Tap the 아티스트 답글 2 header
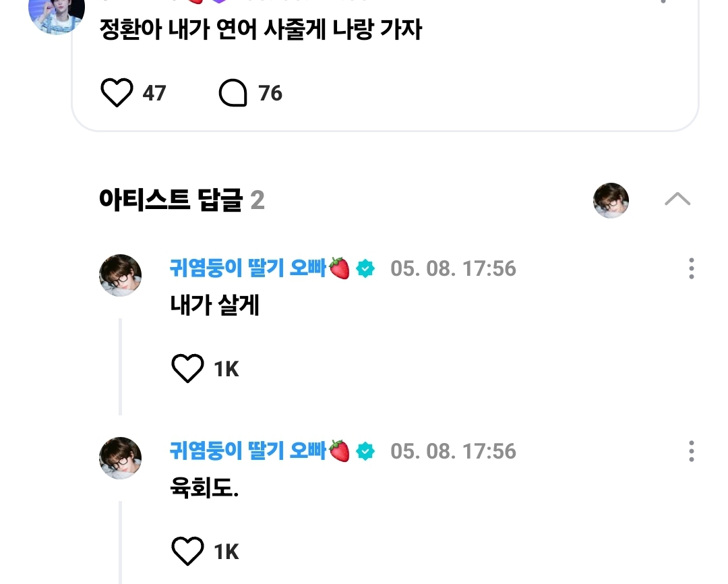The image size is (728, 584). click(x=181, y=200)
